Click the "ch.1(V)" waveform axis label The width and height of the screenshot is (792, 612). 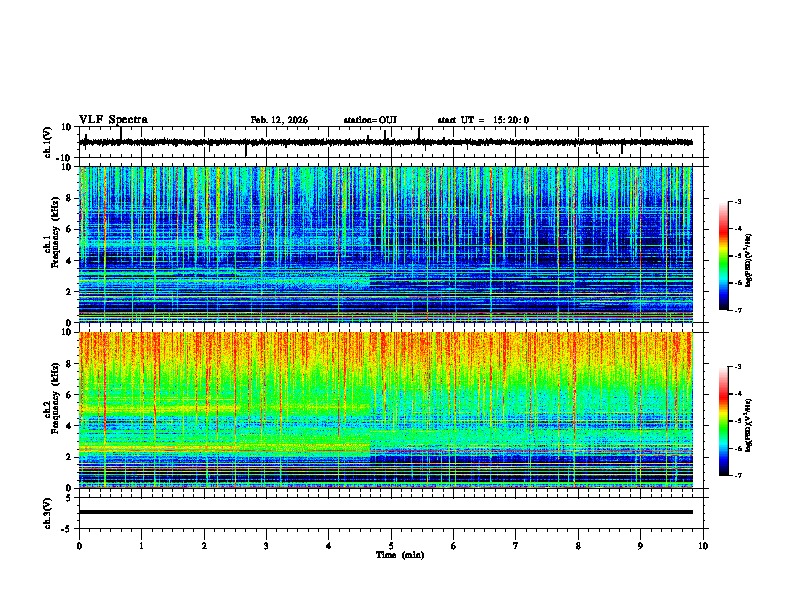(48, 142)
